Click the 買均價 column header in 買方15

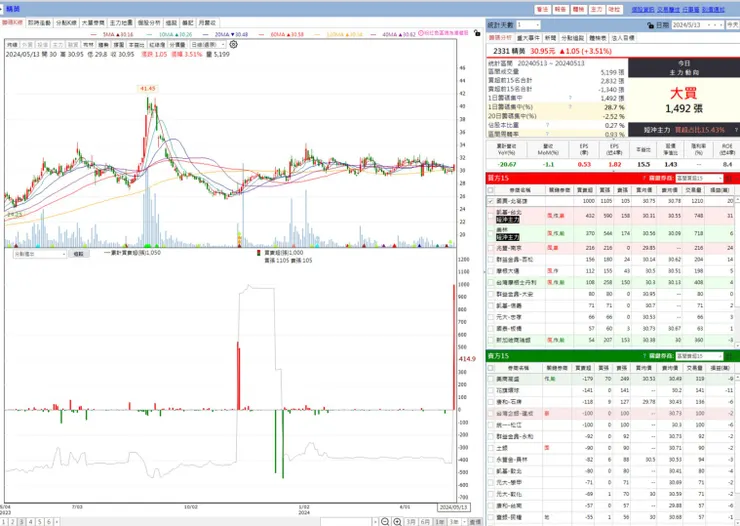pyautogui.click(x=643, y=190)
